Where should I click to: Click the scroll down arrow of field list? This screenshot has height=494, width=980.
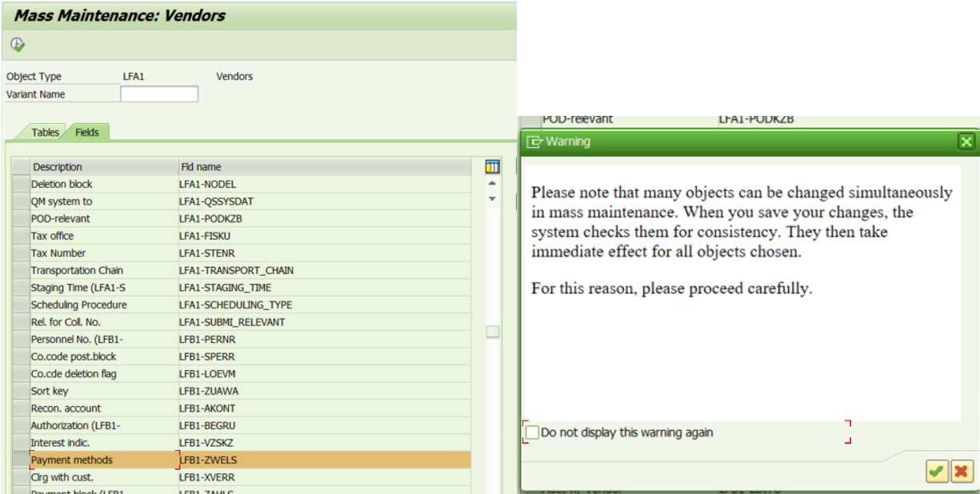[493, 199]
